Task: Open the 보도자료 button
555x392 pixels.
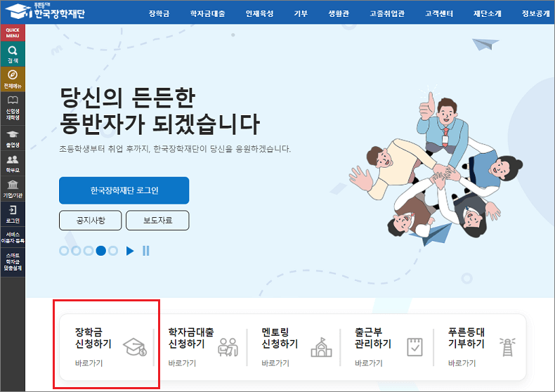Action: coord(157,221)
